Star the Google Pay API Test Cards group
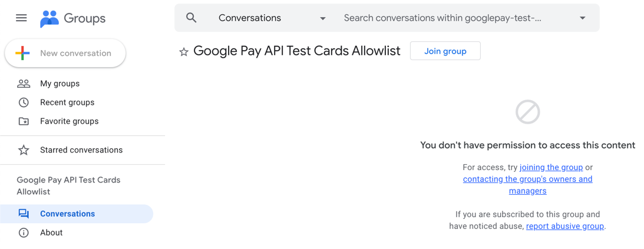 tap(184, 52)
